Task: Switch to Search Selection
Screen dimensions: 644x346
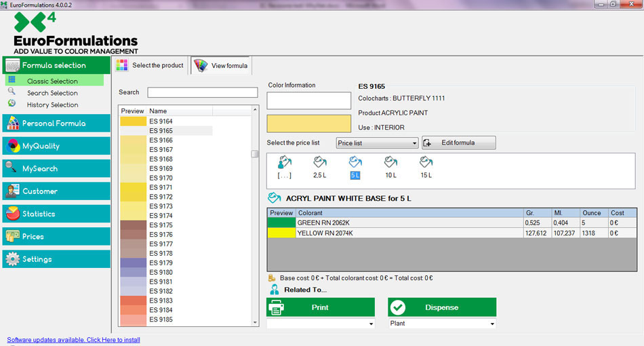Action: [x=52, y=93]
